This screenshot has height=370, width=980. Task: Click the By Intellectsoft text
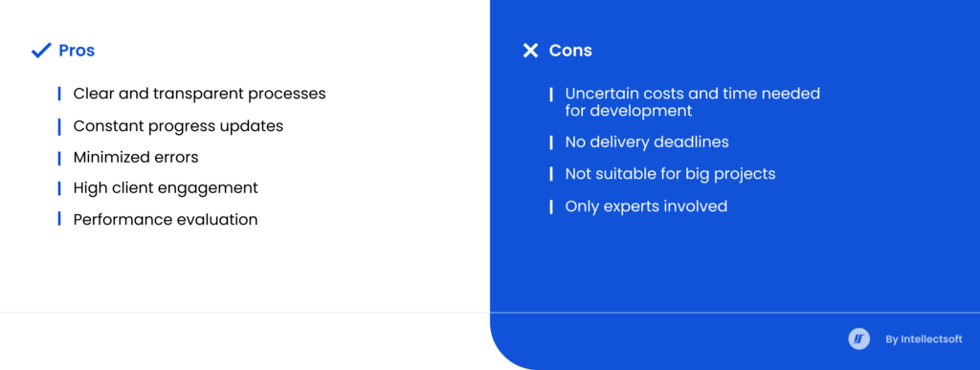[x=924, y=339]
